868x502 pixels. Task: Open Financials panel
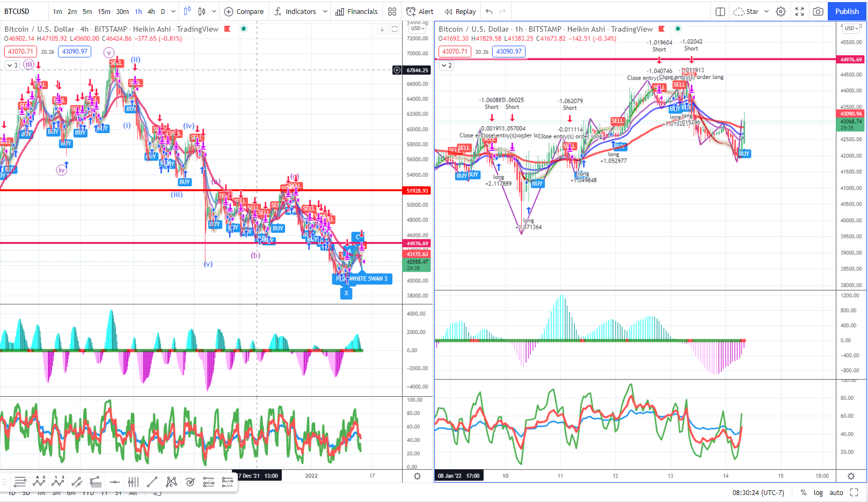[356, 11]
